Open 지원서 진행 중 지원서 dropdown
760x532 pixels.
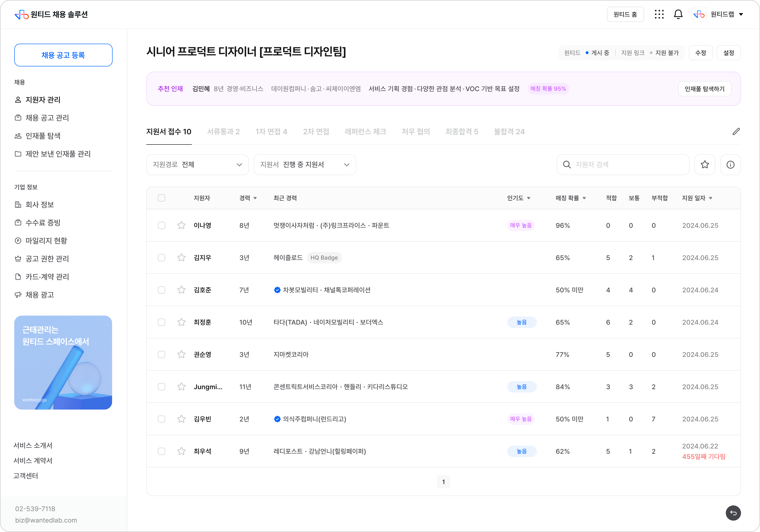tap(305, 165)
